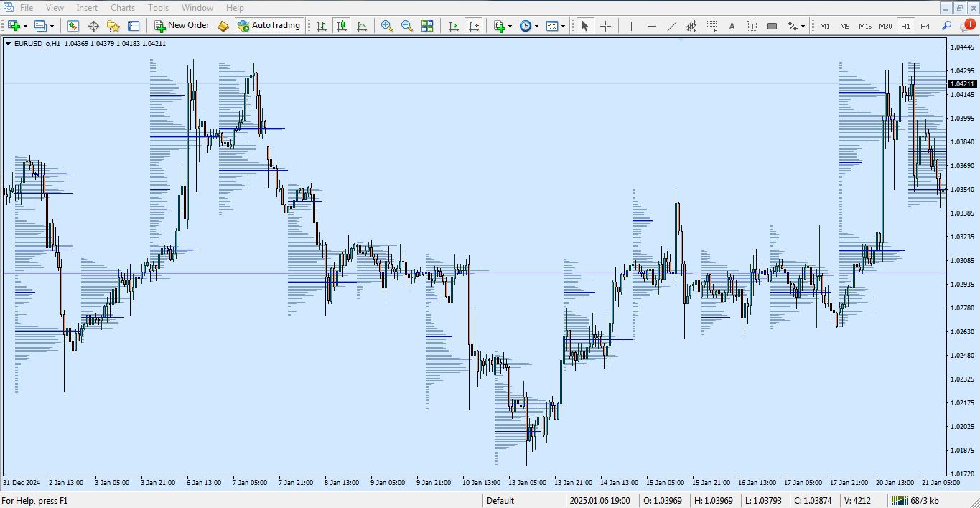The image size is (980, 508).
Task: Switch timeframe to M5
Action: pyautogui.click(x=844, y=26)
